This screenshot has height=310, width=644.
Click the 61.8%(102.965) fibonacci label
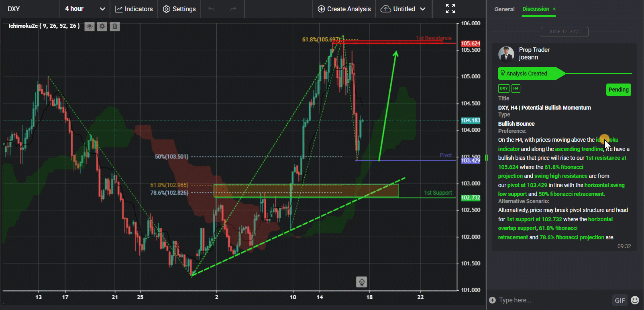[169, 185]
